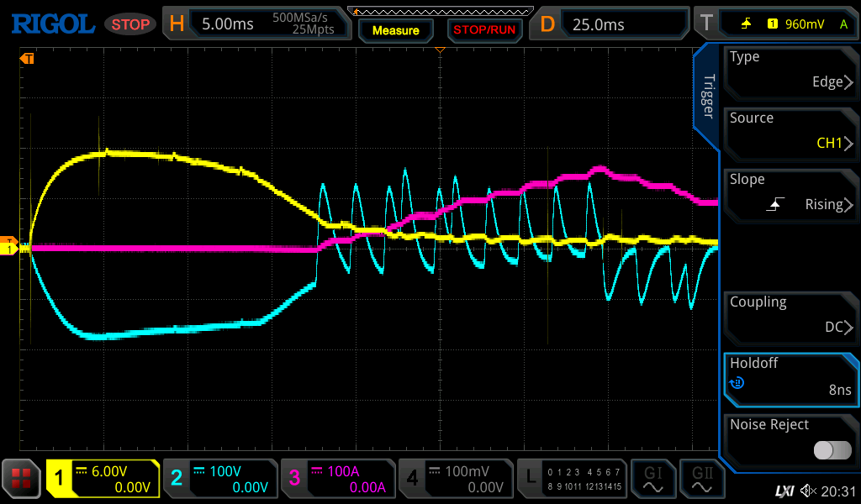This screenshot has height=504, width=861.
Task: Collapse the Trigger side panel tab
Action: 707,97
